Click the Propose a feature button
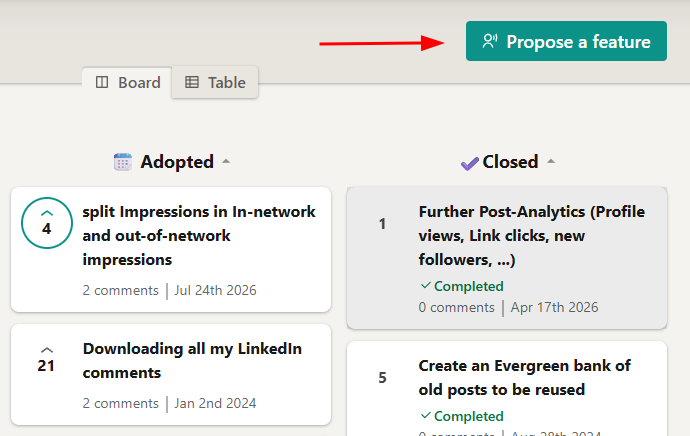Screen dimensions: 690x436 coord(566,41)
